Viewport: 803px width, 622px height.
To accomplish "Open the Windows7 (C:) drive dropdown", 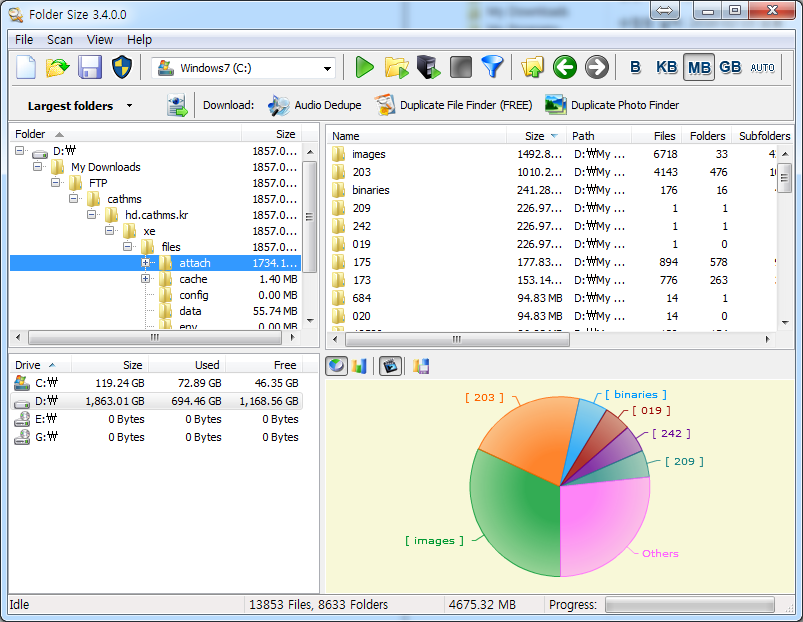I will [x=327, y=69].
